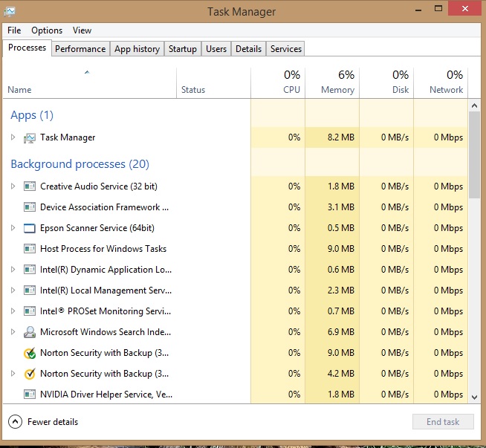Open the File menu
Image resolution: width=486 pixels, height=448 pixels.
pos(14,30)
